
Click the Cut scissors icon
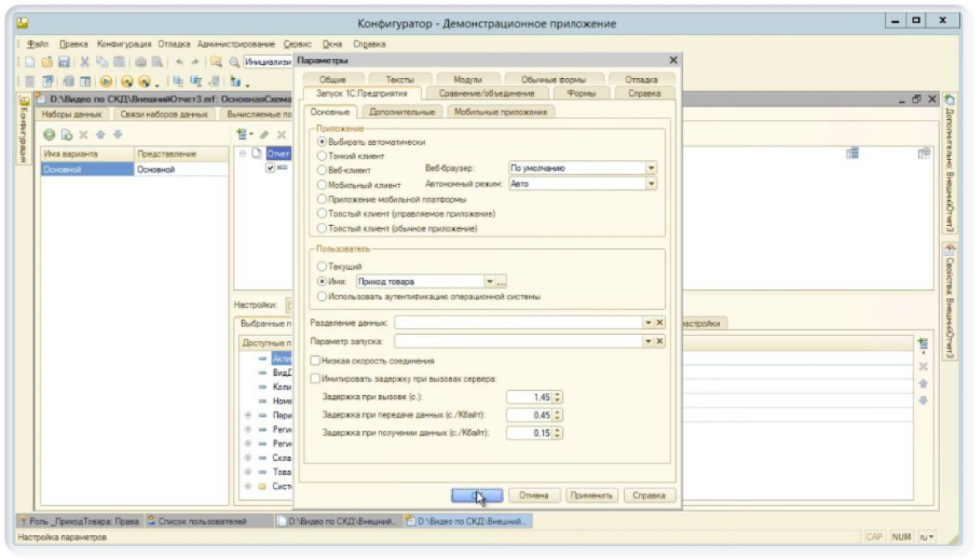[84, 63]
